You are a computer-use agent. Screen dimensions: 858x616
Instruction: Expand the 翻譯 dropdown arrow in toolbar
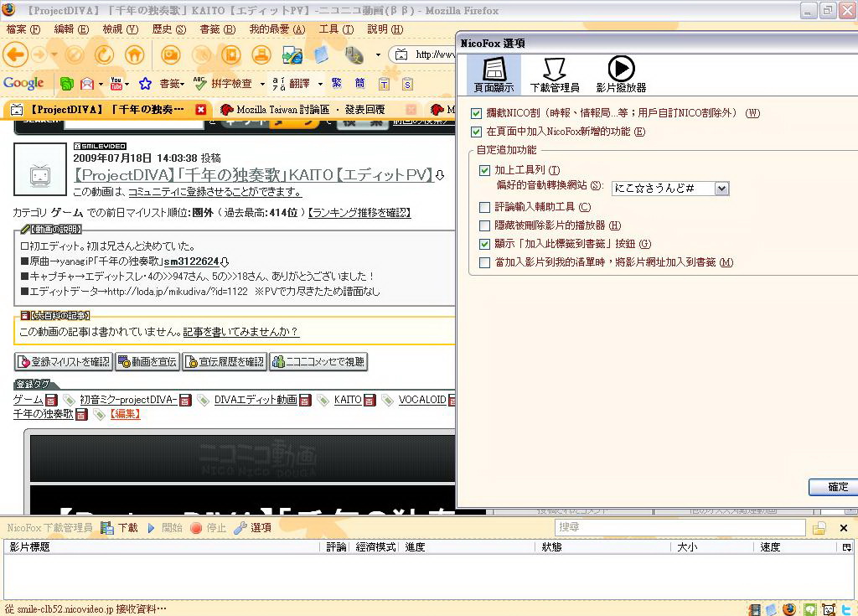point(320,84)
